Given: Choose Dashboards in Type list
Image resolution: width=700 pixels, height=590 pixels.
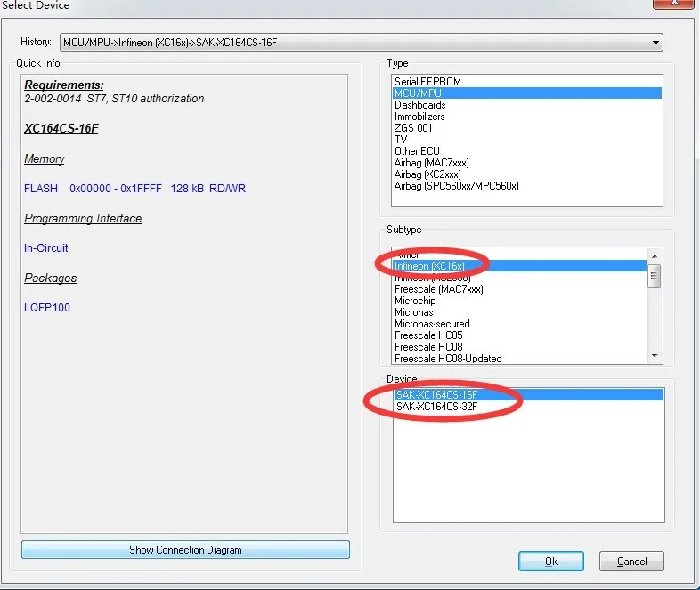Looking at the screenshot, I should pos(527,105).
